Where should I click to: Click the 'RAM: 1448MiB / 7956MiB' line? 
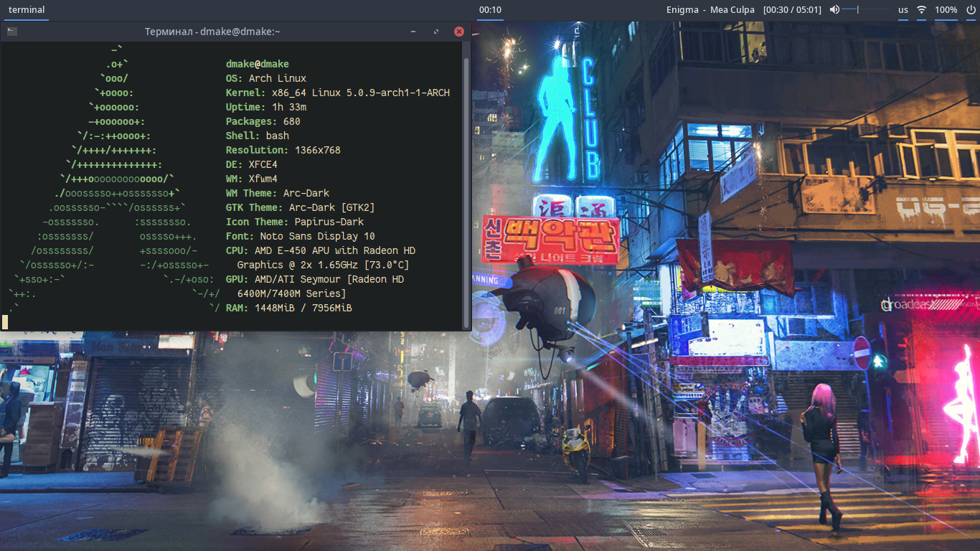coord(289,308)
